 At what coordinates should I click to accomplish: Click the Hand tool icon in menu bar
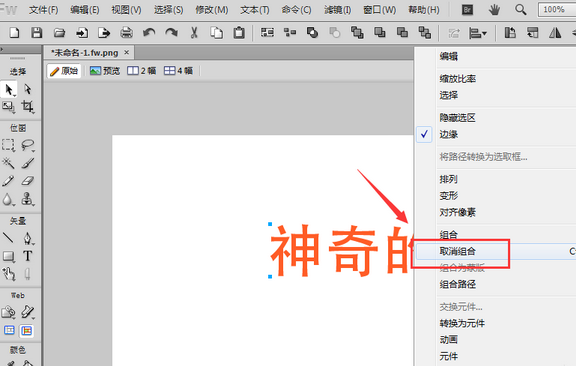(x=494, y=10)
